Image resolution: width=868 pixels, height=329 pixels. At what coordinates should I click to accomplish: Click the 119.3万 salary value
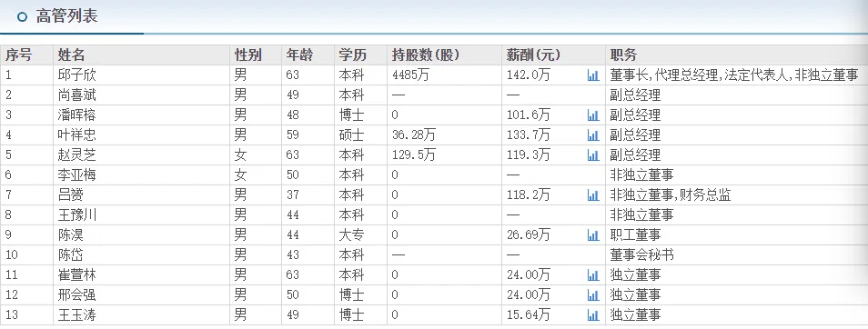[x=529, y=155]
